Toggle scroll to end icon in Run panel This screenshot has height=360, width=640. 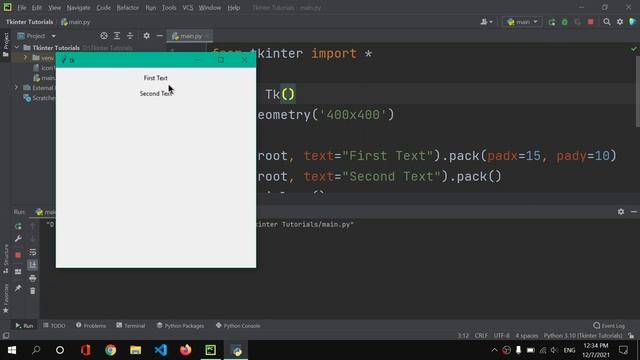pyautogui.click(x=33, y=265)
